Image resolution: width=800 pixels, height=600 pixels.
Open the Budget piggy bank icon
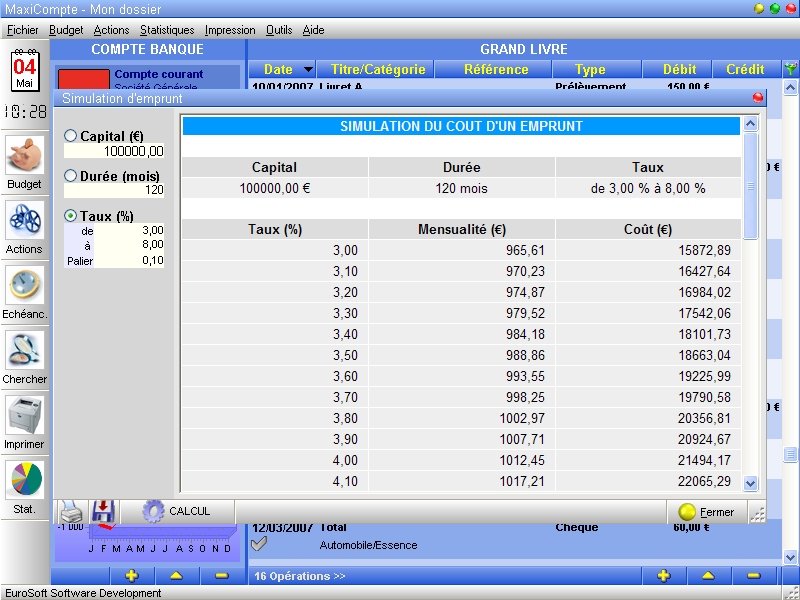coord(24,156)
